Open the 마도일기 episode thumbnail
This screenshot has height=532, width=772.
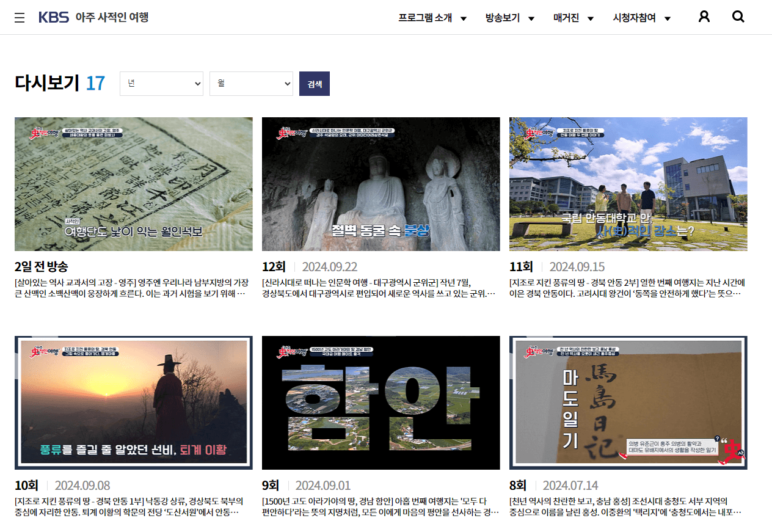(x=628, y=402)
